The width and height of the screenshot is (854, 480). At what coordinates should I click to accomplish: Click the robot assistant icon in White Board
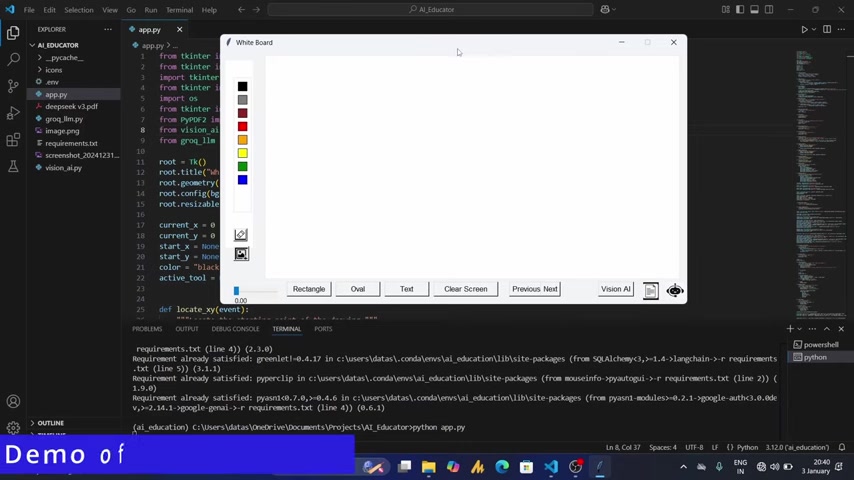point(675,290)
